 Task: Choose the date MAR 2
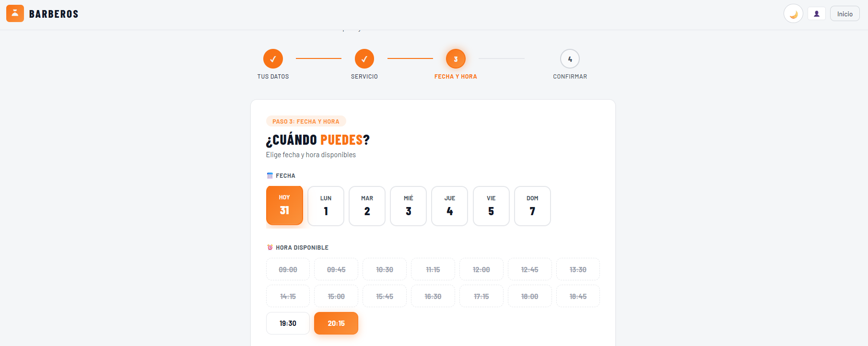[x=367, y=206]
